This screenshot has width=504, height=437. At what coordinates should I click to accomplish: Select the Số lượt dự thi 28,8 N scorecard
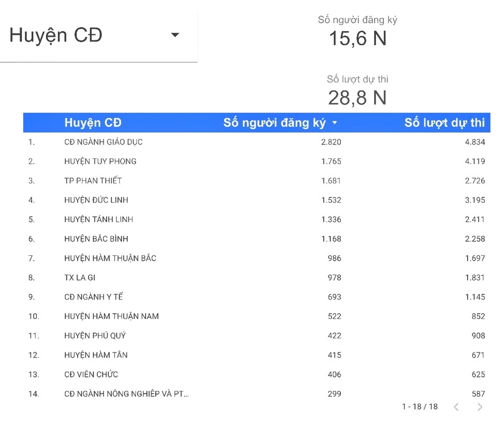(357, 91)
